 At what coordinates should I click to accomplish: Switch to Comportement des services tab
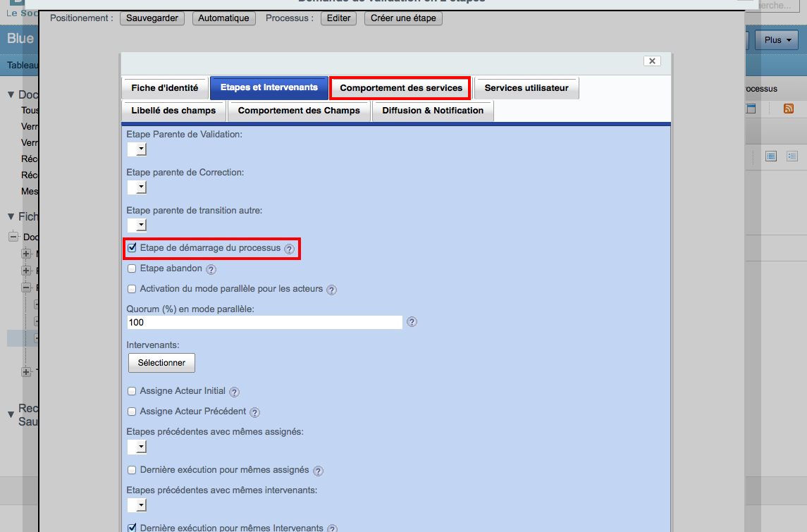[401, 88]
